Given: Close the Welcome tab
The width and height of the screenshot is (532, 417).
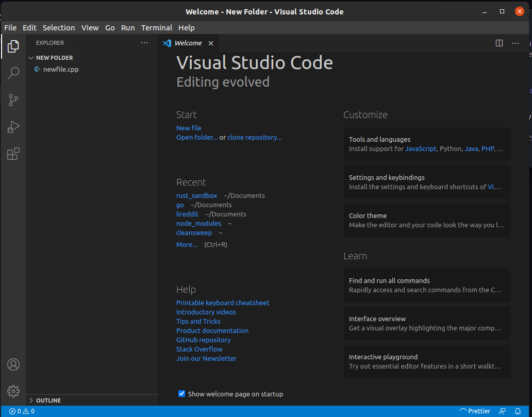Looking at the screenshot, I should click(211, 43).
